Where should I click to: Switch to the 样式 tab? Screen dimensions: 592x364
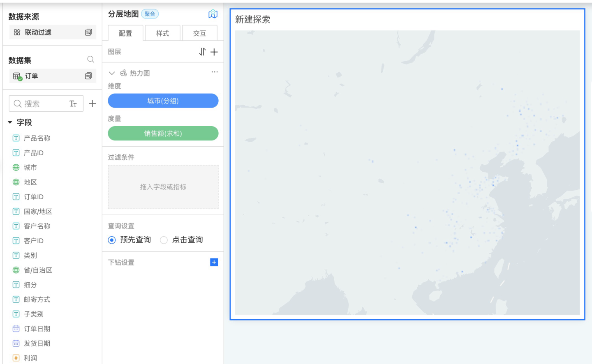[x=162, y=33]
